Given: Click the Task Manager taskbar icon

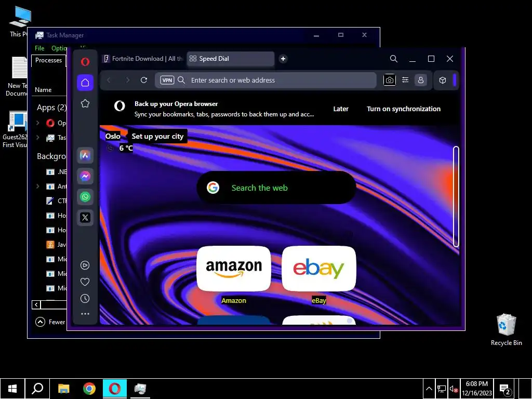Looking at the screenshot, I should pyautogui.click(x=140, y=389).
